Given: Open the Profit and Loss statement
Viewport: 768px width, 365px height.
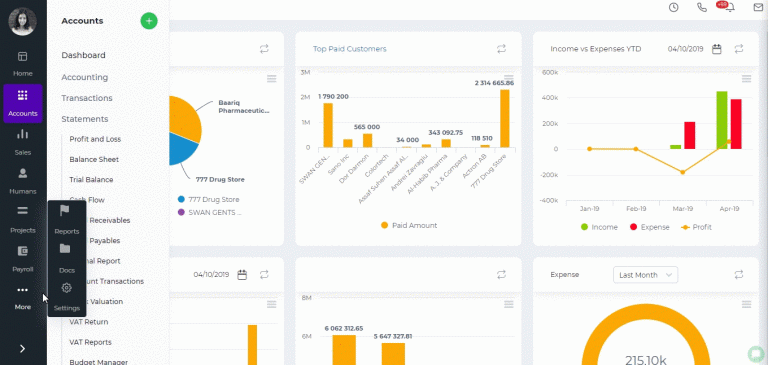Looking at the screenshot, I should click(95, 139).
